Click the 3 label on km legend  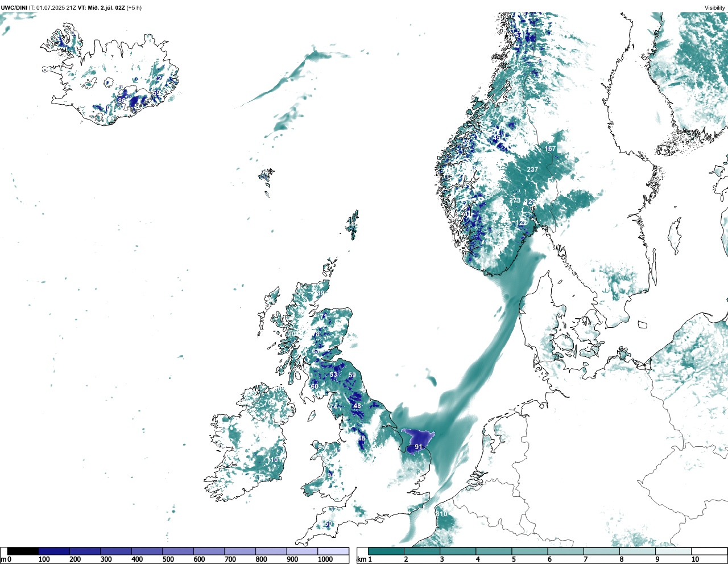coord(442,559)
